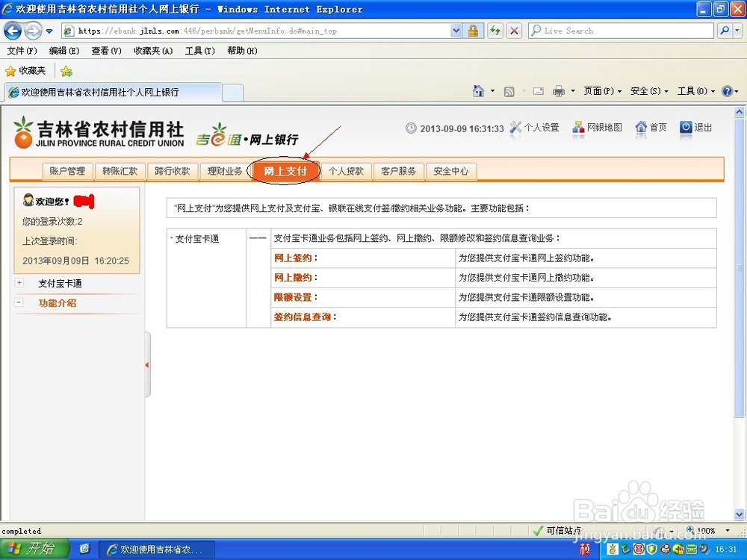Click the Stop loading X icon
The height and width of the screenshot is (560, 747).
[x=514, y=31]
